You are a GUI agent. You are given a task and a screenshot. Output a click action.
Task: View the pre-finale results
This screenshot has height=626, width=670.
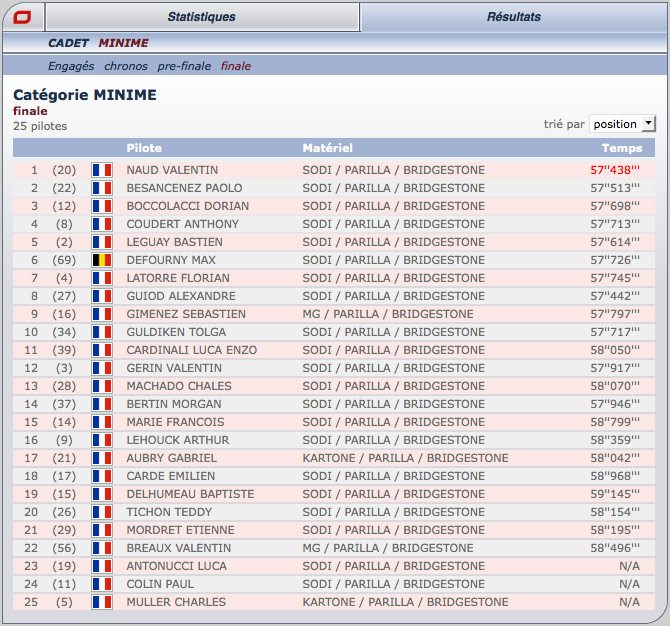pyautogui.click(x=184, y=66)
